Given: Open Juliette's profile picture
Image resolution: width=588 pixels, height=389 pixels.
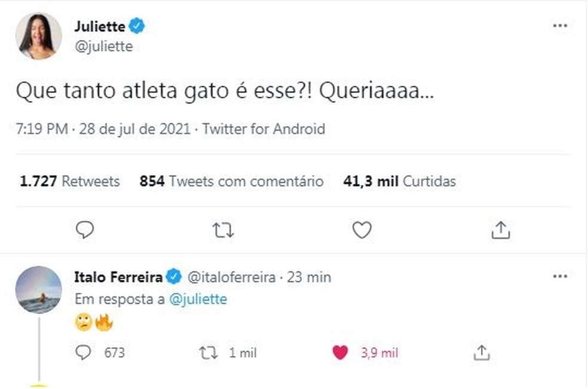Looking at the screenshot, I should coord(38,36).
